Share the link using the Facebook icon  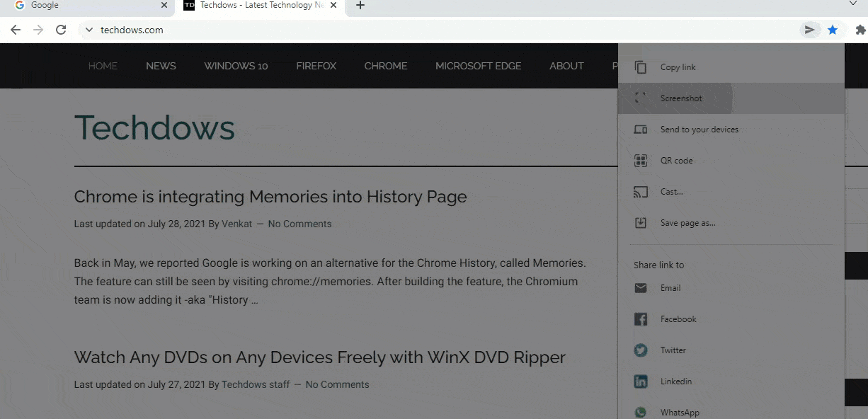tap(641, 319)
